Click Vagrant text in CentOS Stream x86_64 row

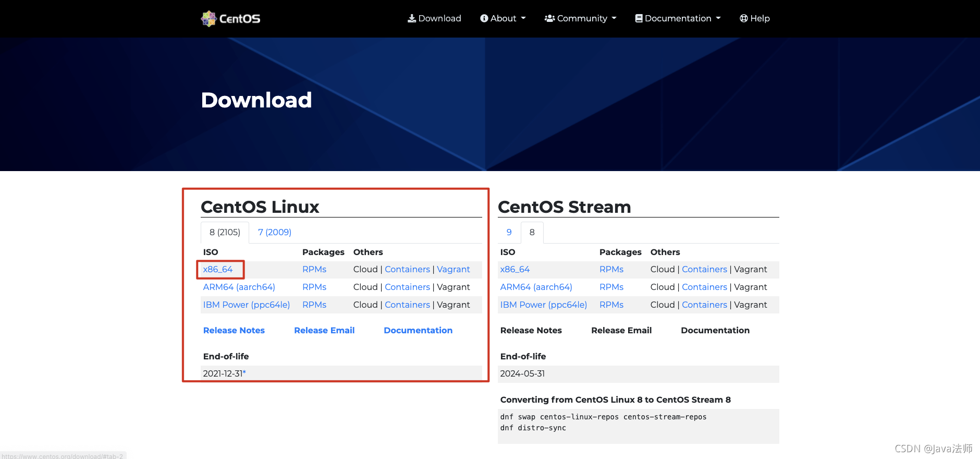click(x=751, y=269)
